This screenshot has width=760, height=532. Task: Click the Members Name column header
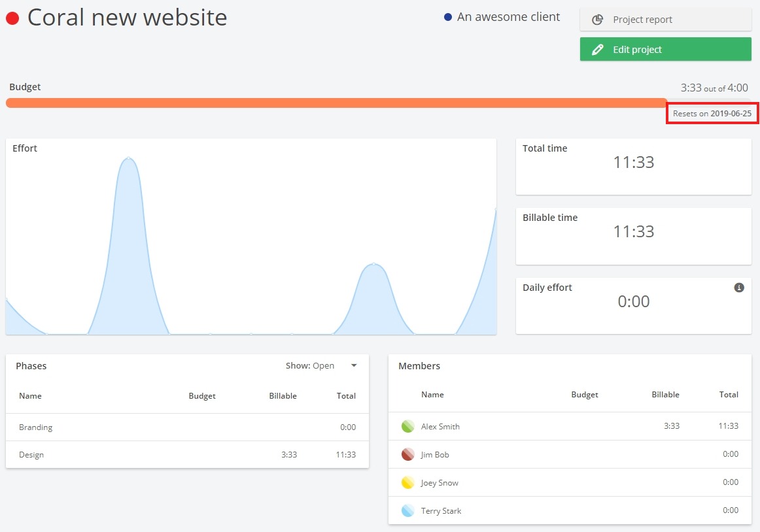pos(432,394)
